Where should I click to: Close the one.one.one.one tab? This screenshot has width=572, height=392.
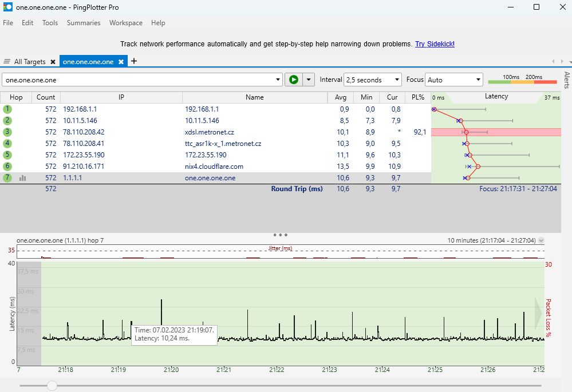click(121, 62)
